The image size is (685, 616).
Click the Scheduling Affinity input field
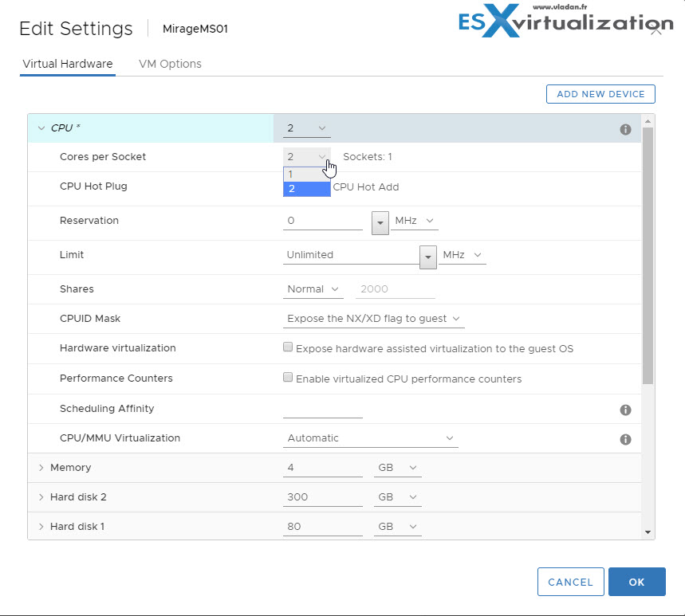(x=323, y=410)
